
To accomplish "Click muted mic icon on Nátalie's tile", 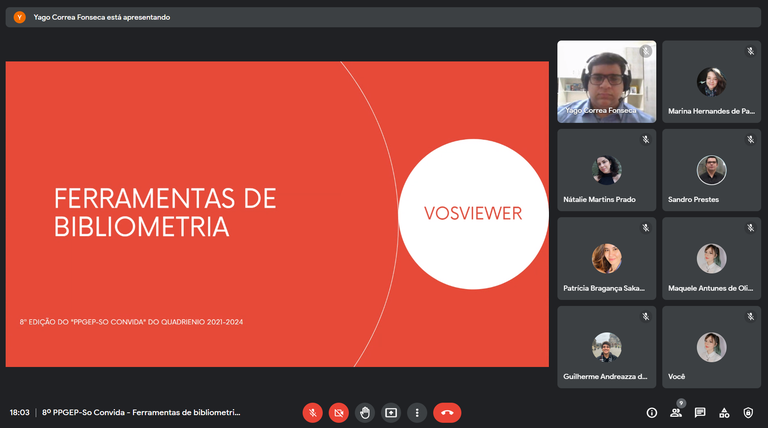I will (x=646, y=140).
